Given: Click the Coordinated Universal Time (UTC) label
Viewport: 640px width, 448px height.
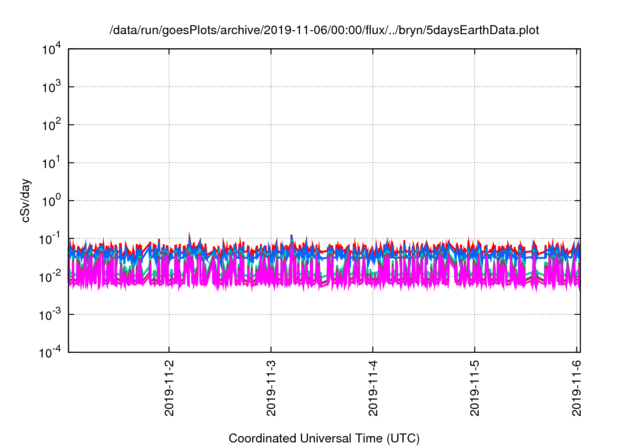Looking at the screenshot, I should pos(324,438).
